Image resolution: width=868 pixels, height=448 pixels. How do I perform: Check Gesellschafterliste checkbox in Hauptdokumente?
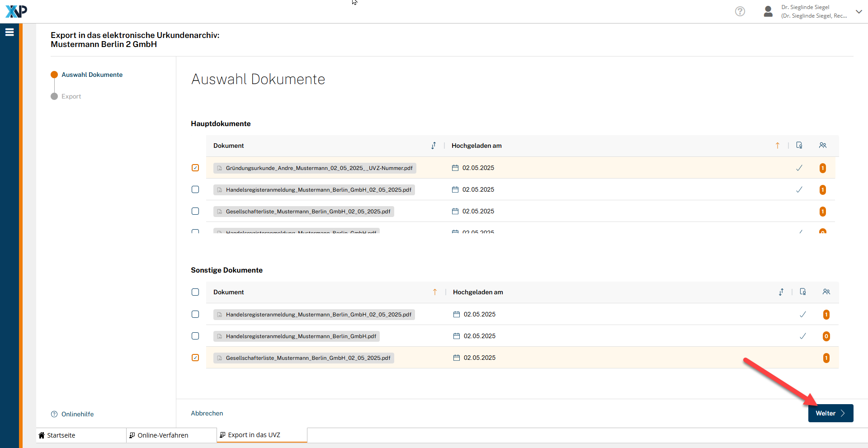(195, 211)
